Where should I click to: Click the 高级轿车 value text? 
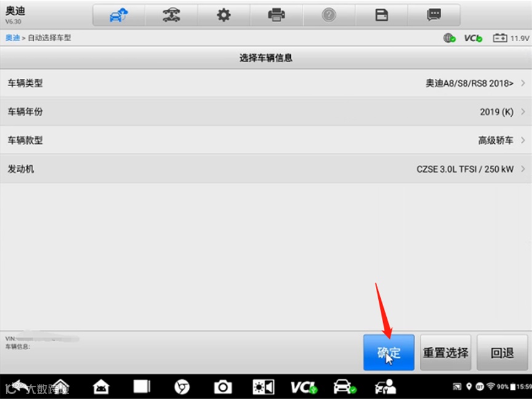496,140
